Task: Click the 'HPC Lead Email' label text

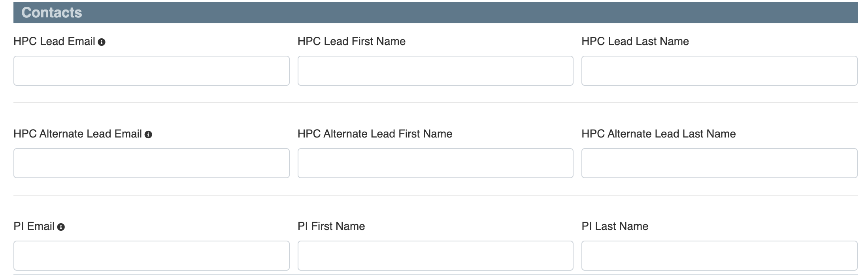Action: click(54, 41)
